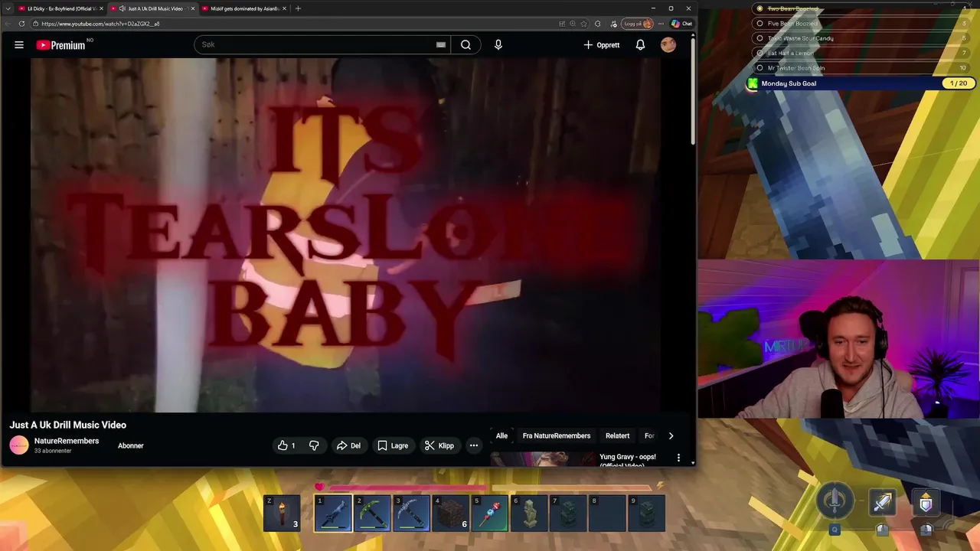Screen dimensions: 980x551
Task: Select Toxic Waste Sour Candy option
Action: tap(759, 38)
